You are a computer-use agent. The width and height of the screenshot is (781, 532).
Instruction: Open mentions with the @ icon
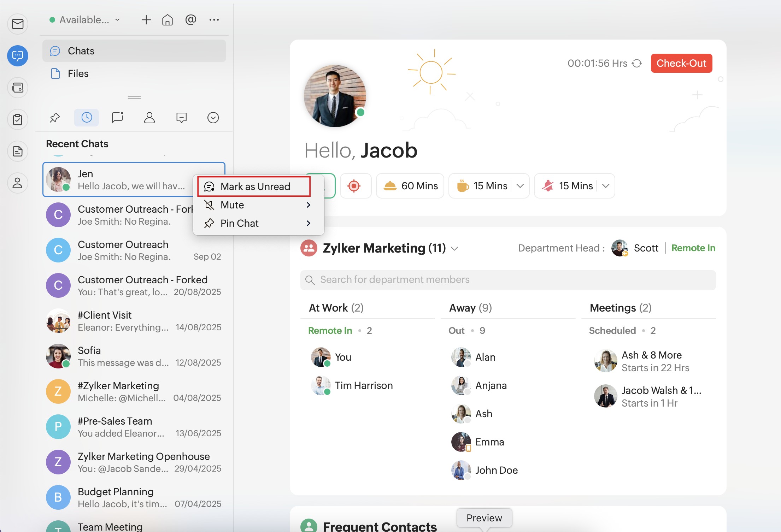tap(190, 20)
